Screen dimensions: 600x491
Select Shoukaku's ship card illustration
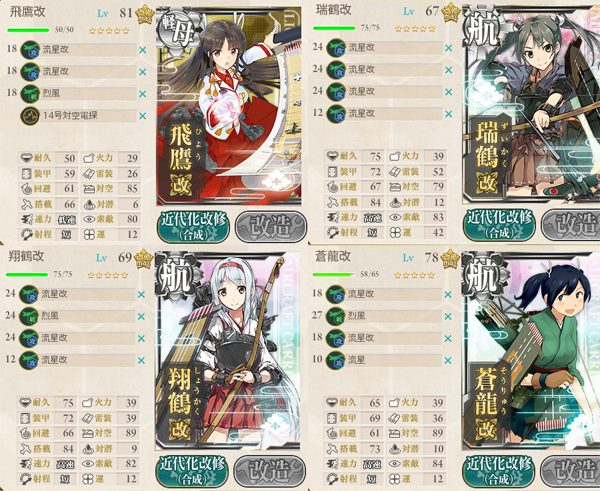coord(228,351)
